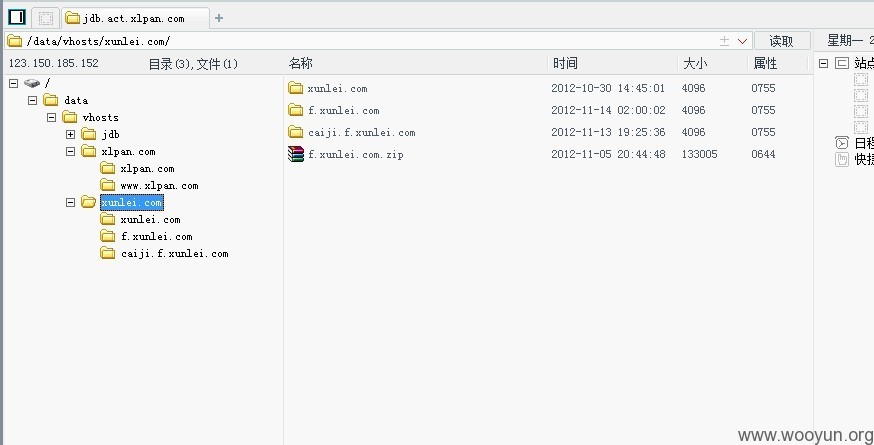This screenshot has height=445, width=874.
Task: Select caiji.f.xunlei.com name in file list
Action: (361, 133)
